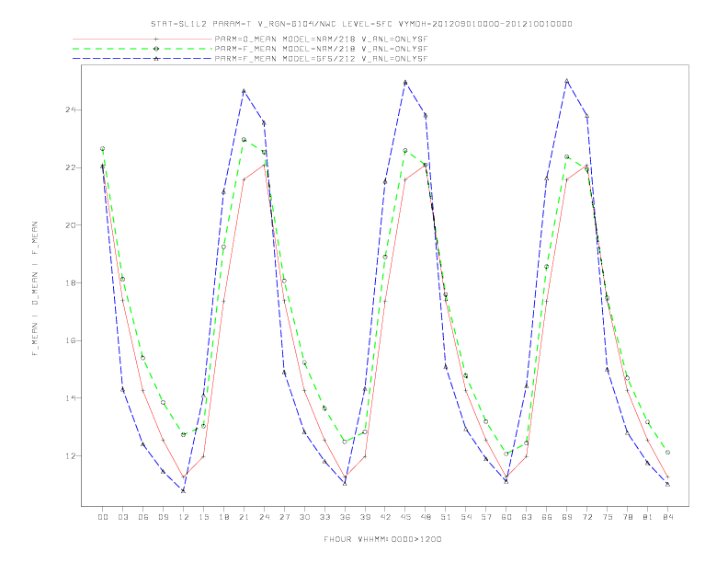Click the x-axis tick label 48

pos(426,517)
